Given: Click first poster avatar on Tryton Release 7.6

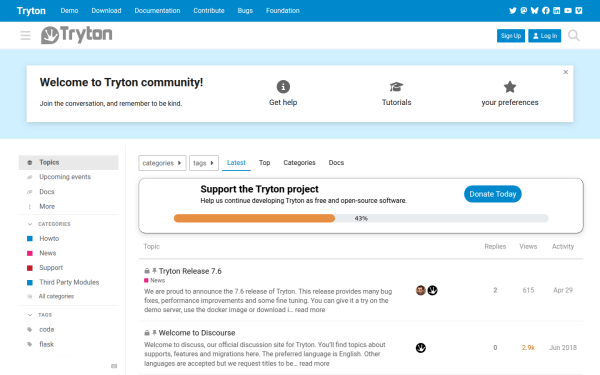Looking at the screenshot, I should click(421, 290).
